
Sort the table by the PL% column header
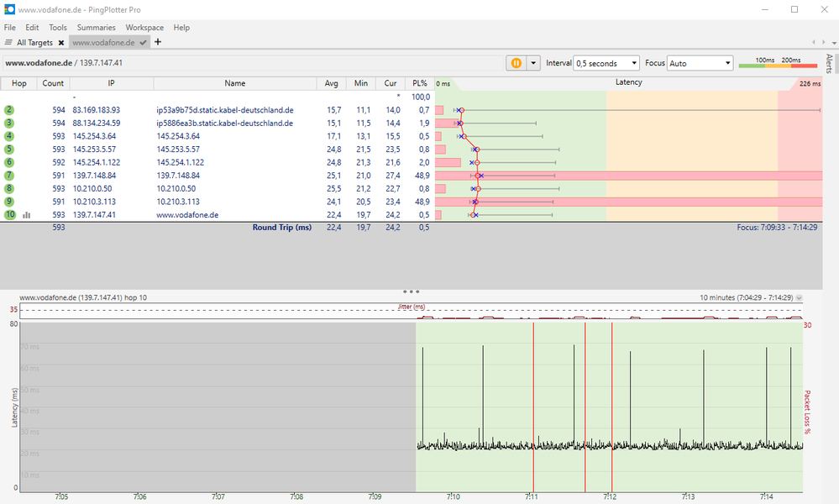click(420, 83)
